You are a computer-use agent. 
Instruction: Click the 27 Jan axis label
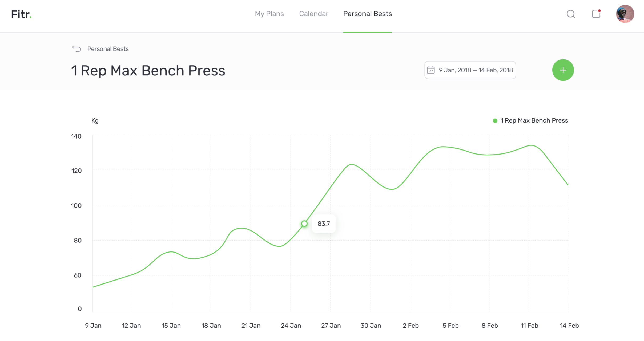331,326
